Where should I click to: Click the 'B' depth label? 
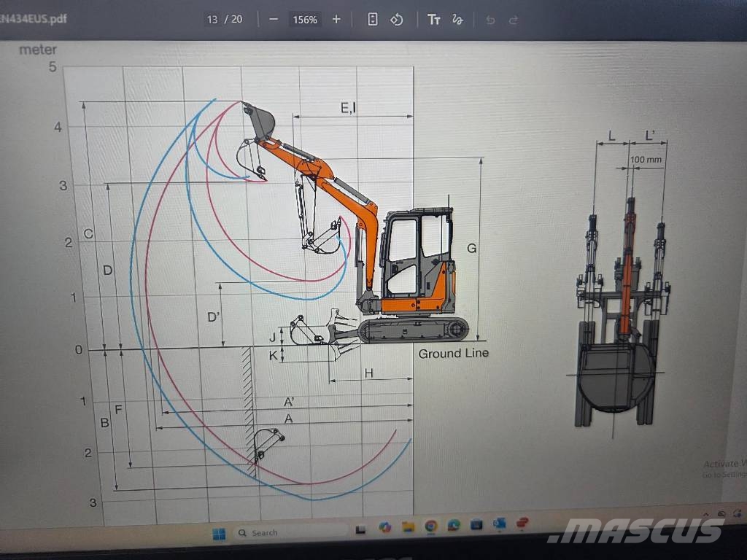tap(104, 422)
